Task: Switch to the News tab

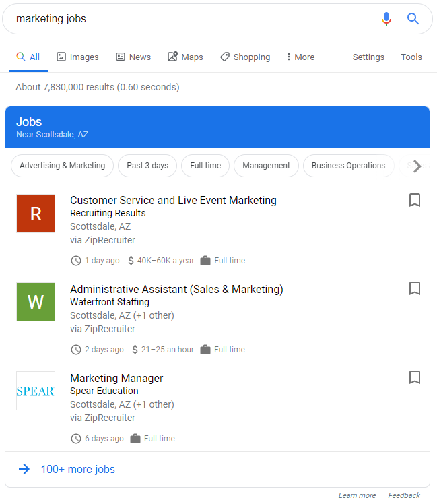Action: (133, 57)
